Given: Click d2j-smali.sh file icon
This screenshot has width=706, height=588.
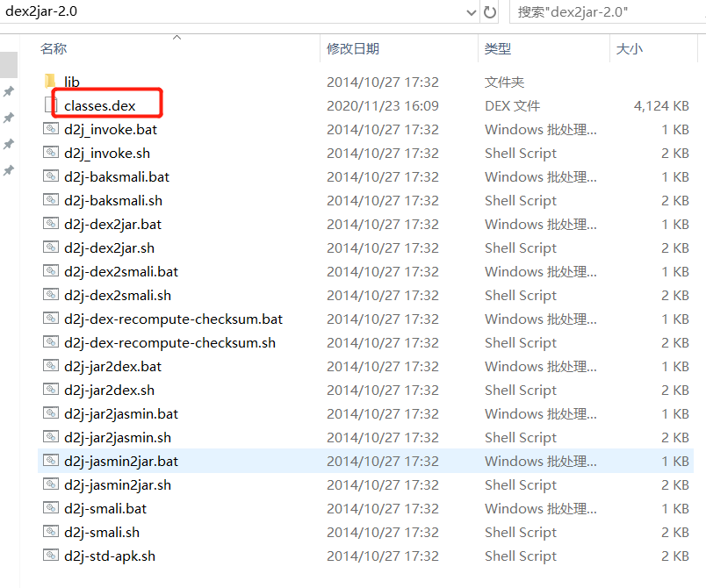Looking at the screenshot, I should (x=50, y=531).
